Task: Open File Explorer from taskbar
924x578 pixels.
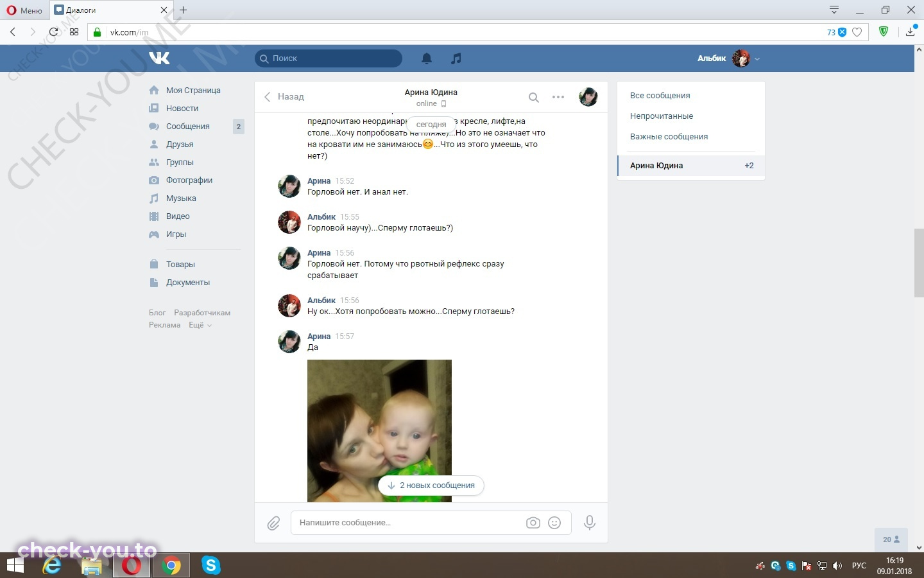Action: click(92, 566)
